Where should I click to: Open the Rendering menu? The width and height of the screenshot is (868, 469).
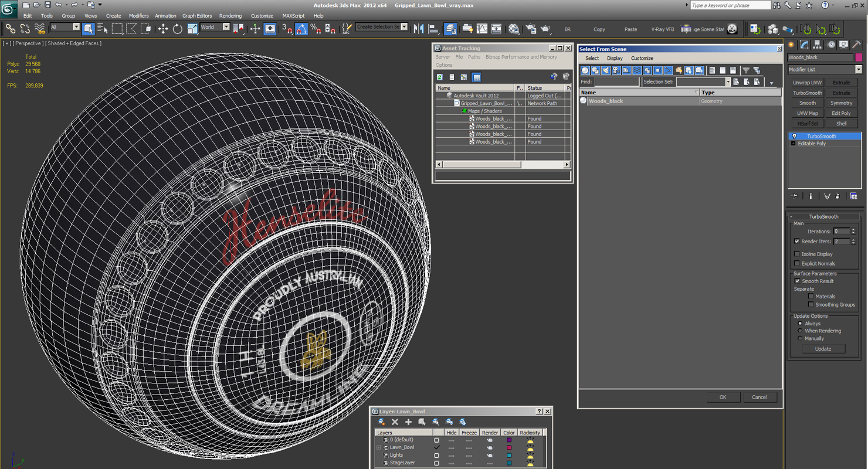[230, 16]
